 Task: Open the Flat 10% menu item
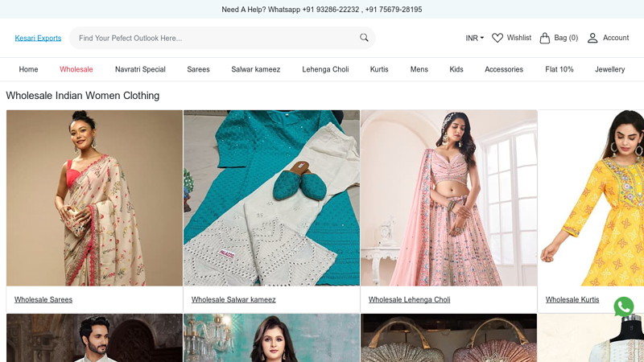(559, 69)
